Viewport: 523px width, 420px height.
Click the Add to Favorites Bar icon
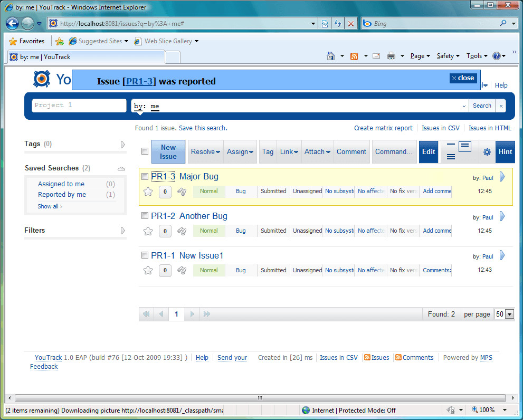[59, 41]
